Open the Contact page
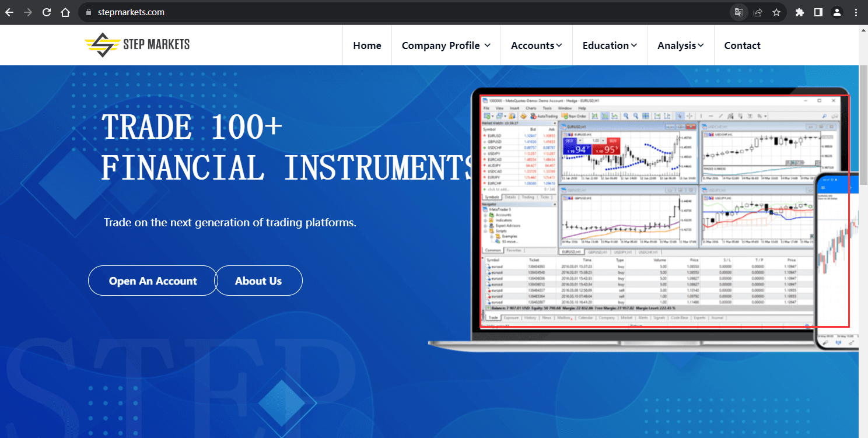868x438 pixels. 742,45
